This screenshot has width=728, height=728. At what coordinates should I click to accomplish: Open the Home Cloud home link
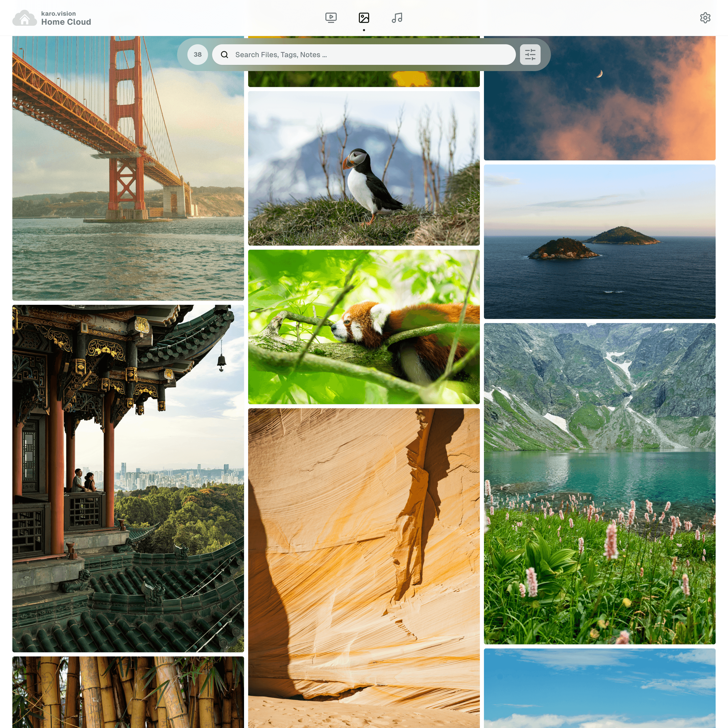tap(66, 22)
